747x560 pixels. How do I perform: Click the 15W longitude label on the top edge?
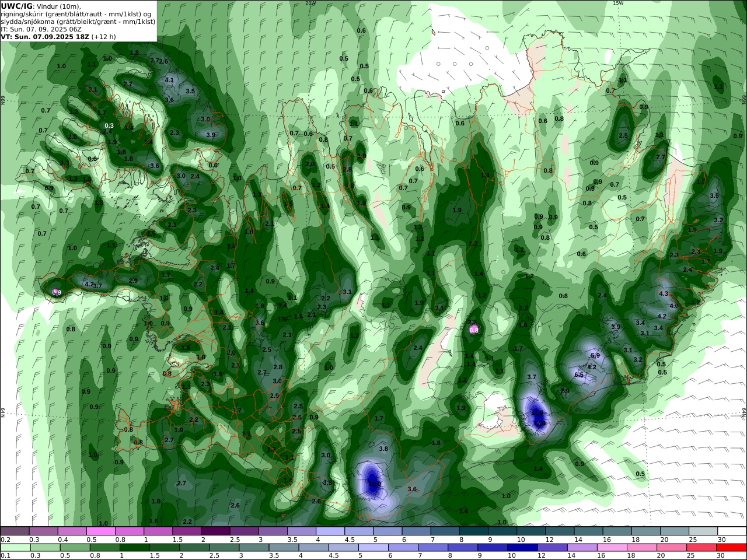click(x=618, y=2)
